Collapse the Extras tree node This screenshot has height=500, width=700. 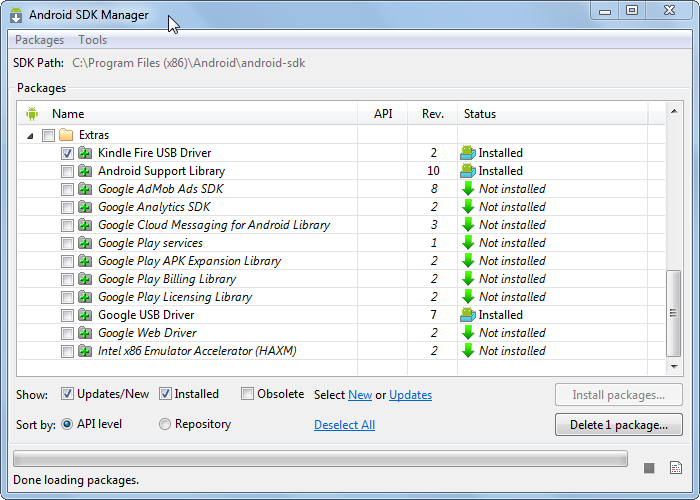tap(30, 135)
